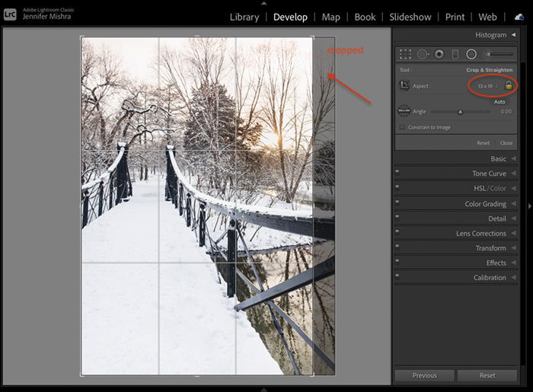Enable the Constrain to Image checkbox

(x=402, y=127)
